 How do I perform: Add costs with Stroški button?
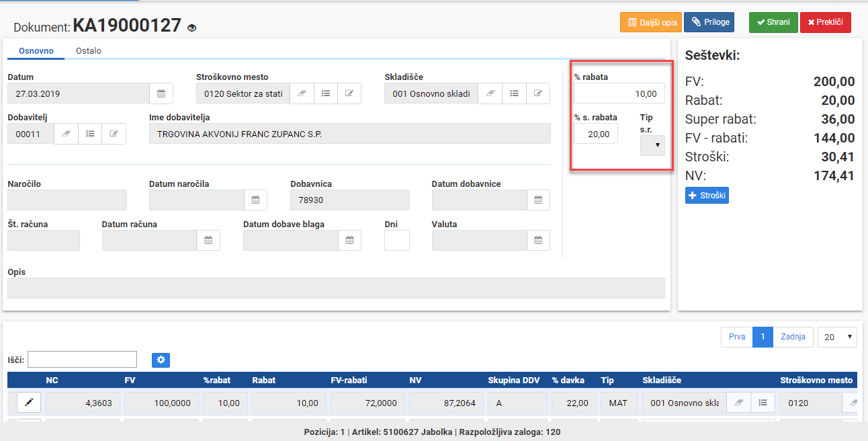[x=707, y=196]
